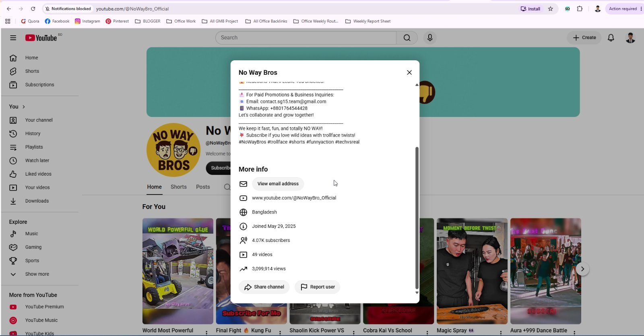Bookmark this page with the star icon
Screen dimensions: 644x336
(x=551, y=9)
